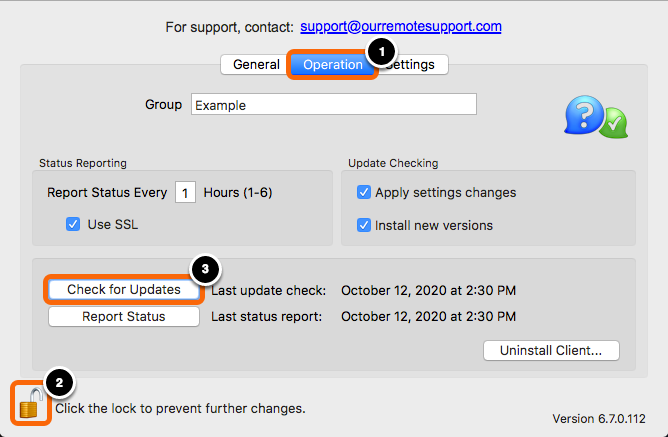
Task: Open the Settings tab
Action: [411, 65]
